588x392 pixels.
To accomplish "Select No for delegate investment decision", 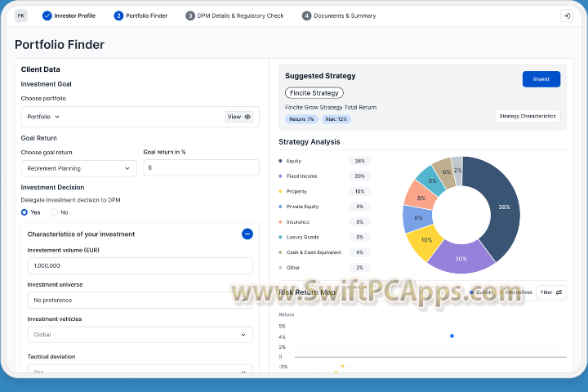I will pos(54,212).
